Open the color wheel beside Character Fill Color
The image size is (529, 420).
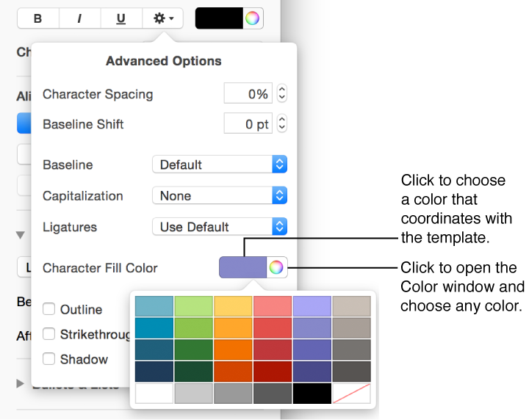tap(277, 267)
